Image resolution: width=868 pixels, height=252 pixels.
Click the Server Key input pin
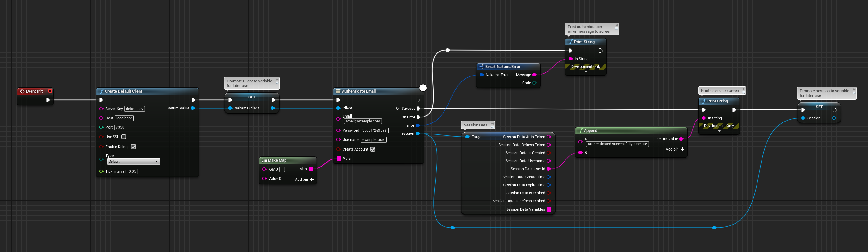tap(102, 109)
